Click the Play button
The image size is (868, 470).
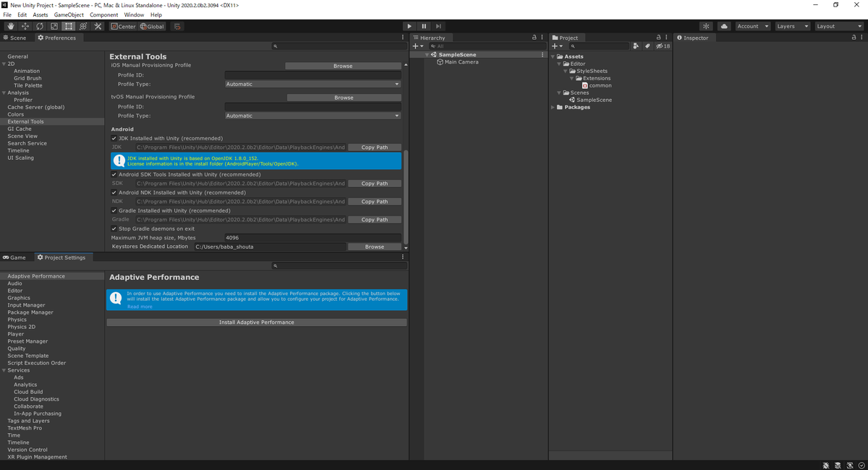click(409, 26)
